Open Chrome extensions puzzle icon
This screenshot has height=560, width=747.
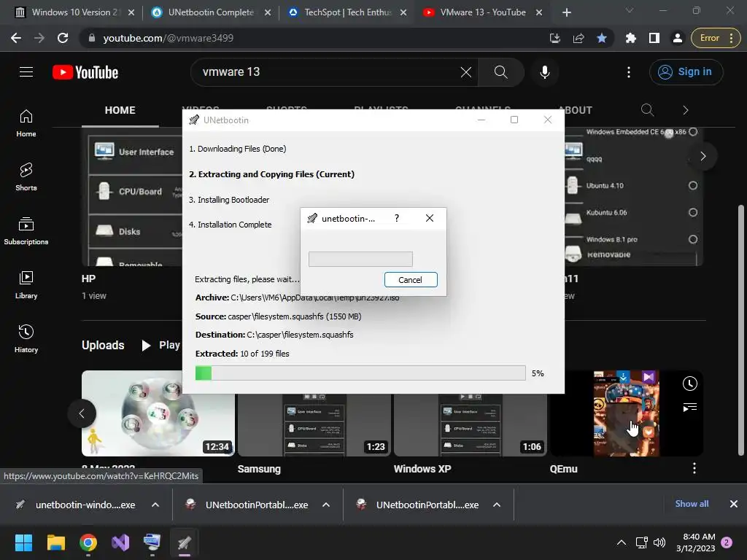point(631,38)
